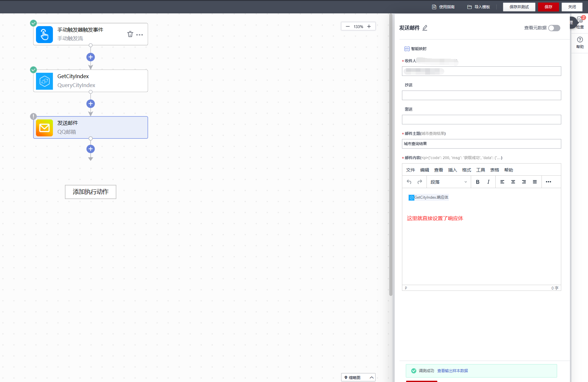Screen dimensions: 588x382
Task: Open the 查看输出样本数据 link
Action: point(453,371)
